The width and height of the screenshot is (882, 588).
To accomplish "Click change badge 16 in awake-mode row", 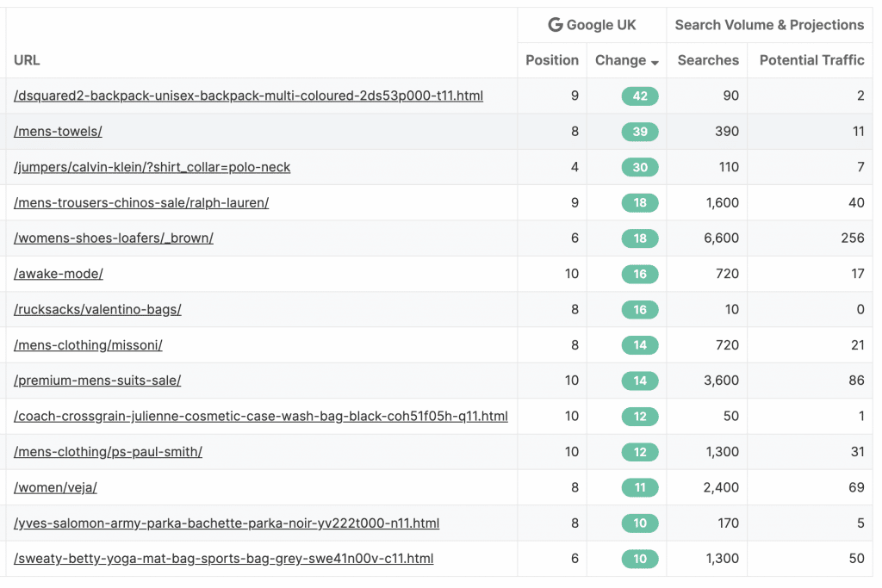I will pos(640,274).
